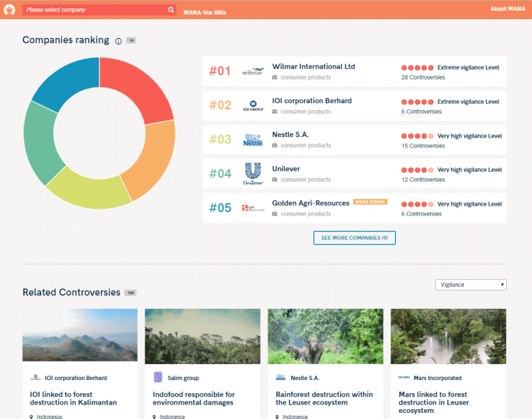
Task: Click the Related Controversies count badge
Action: [130, 293]
